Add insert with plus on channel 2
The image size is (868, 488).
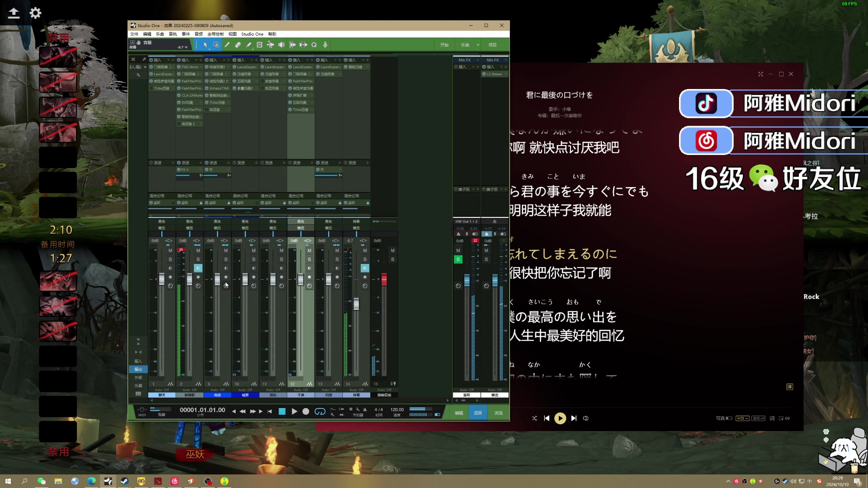[202, 60]
